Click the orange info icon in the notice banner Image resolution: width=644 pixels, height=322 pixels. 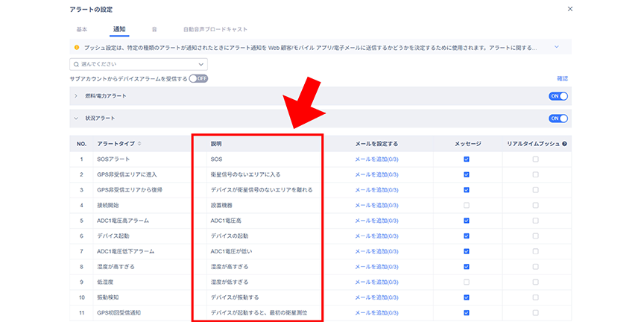pos(76,47)
